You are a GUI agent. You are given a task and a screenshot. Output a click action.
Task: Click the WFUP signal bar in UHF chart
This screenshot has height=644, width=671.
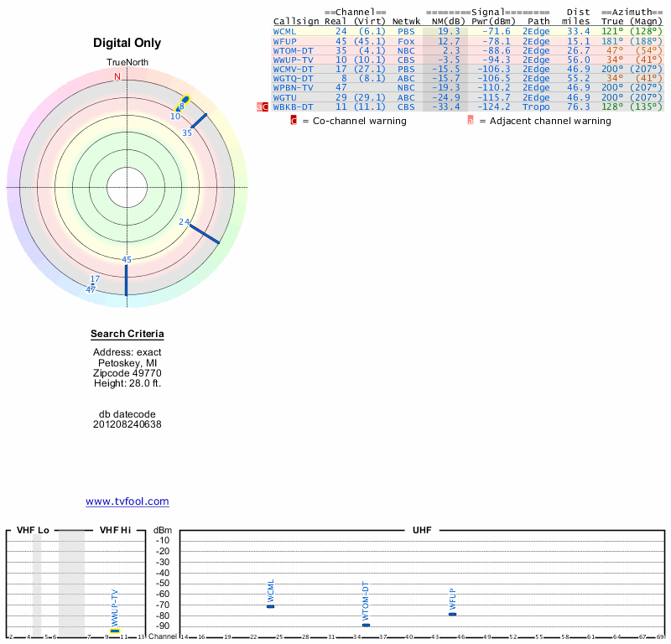[x=452, y=614]
